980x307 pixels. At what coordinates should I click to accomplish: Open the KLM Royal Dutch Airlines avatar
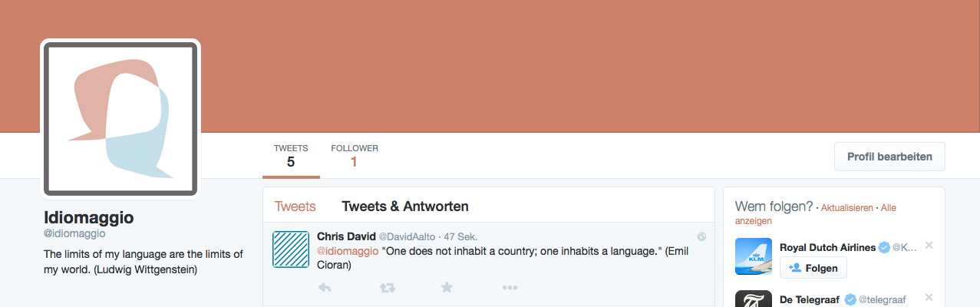754,257
